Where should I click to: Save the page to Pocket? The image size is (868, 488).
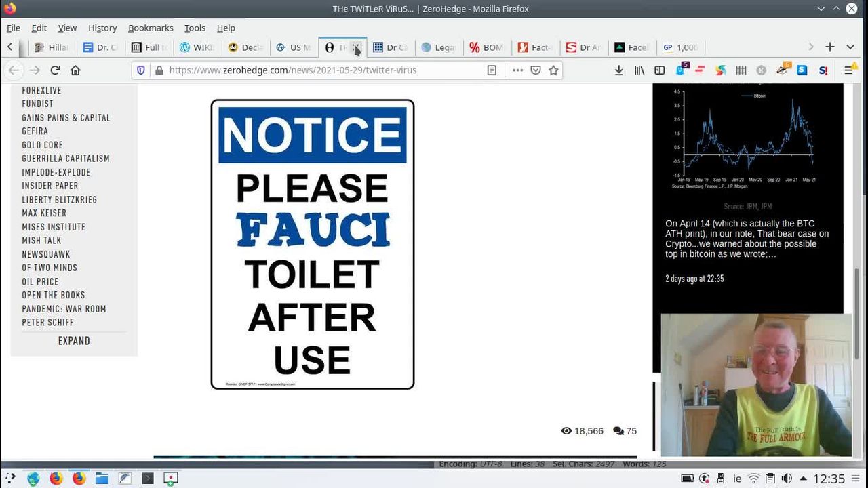coord(536,70)
